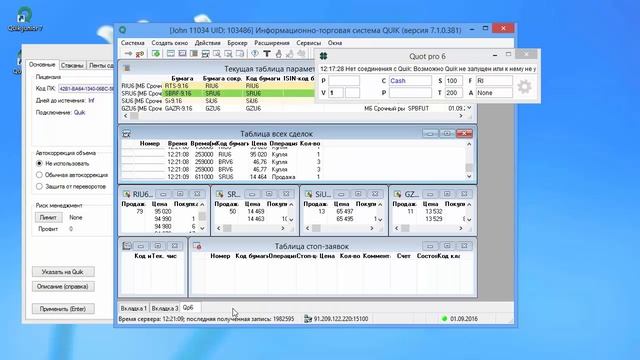Click the icon of Таблица всех сделок window
Image resolution: width=640 pixels, height=360 pixels.
click(127, 134)
